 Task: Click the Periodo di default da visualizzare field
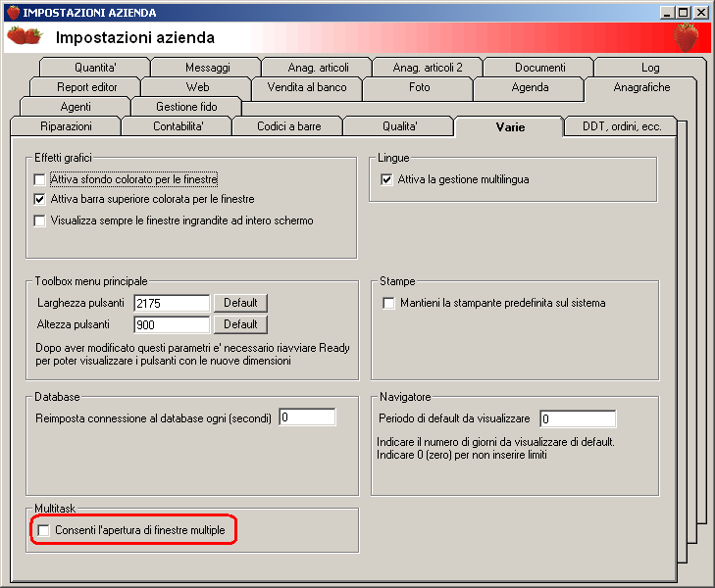578,419
